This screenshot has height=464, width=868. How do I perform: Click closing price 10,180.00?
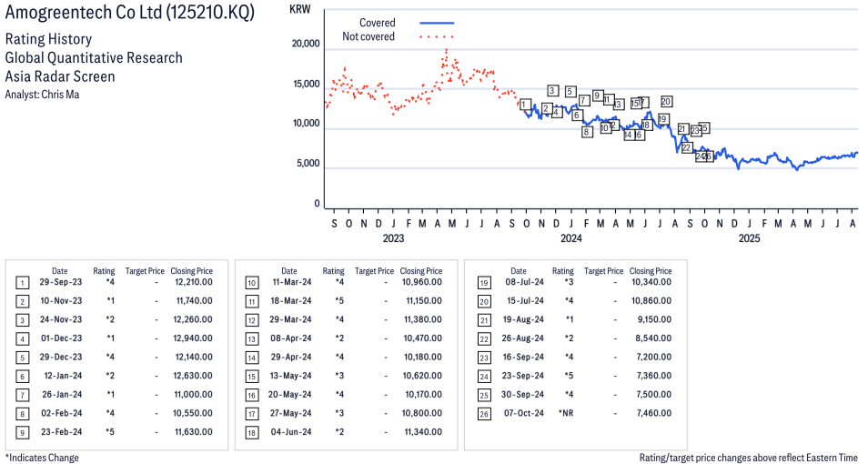[x=423, y=358]
